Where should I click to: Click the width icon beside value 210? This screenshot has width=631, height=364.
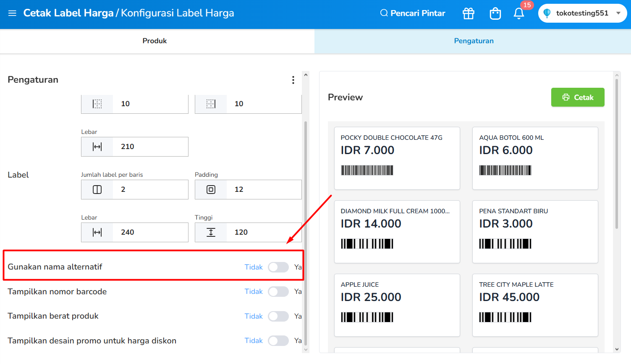(x=97, y=147)
